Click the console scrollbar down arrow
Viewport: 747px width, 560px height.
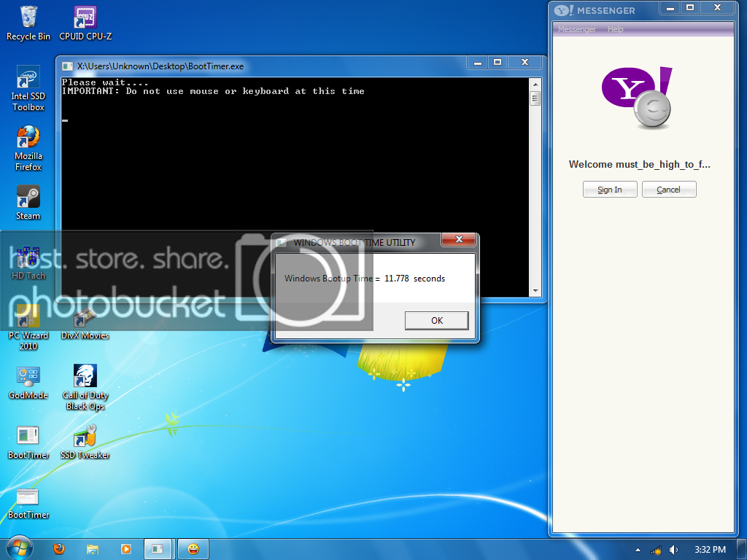coord(535,290)
